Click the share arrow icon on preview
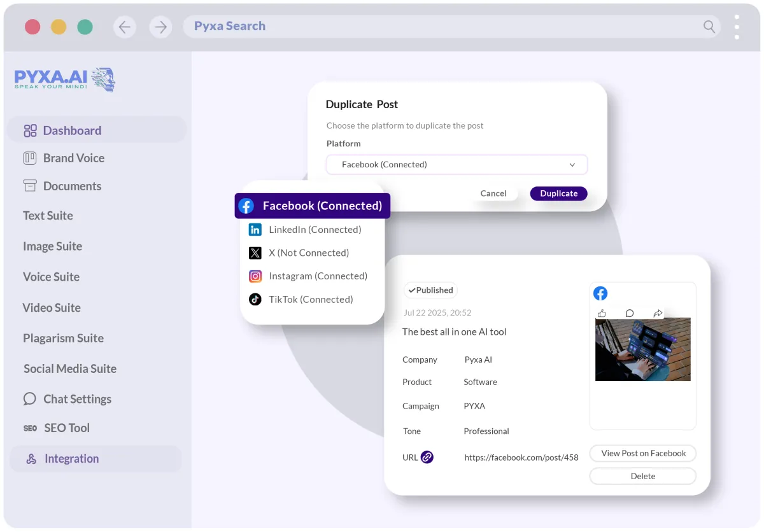The width and height of the screenshot is (764, 532). [x=658, y=313]
